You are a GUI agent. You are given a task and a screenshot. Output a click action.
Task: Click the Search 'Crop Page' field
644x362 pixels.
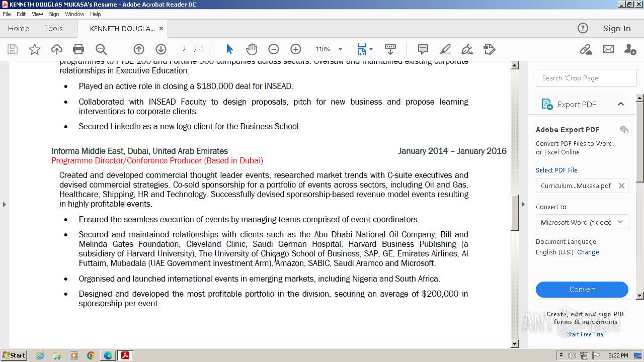(586, 78)
